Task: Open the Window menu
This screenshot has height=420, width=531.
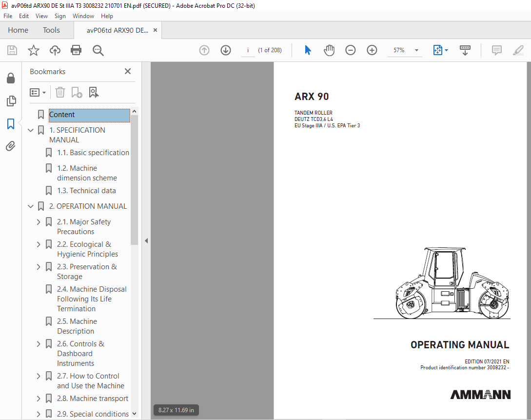Action: coord(83,16)
